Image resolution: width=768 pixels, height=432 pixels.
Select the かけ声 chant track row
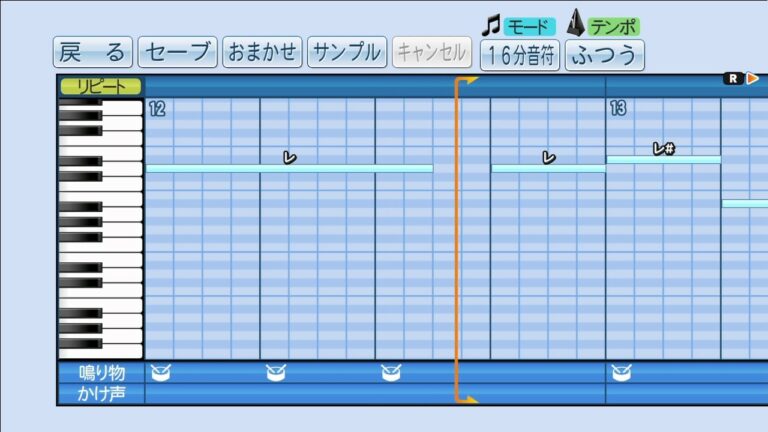pyautogui.click(x=102, y=393)
